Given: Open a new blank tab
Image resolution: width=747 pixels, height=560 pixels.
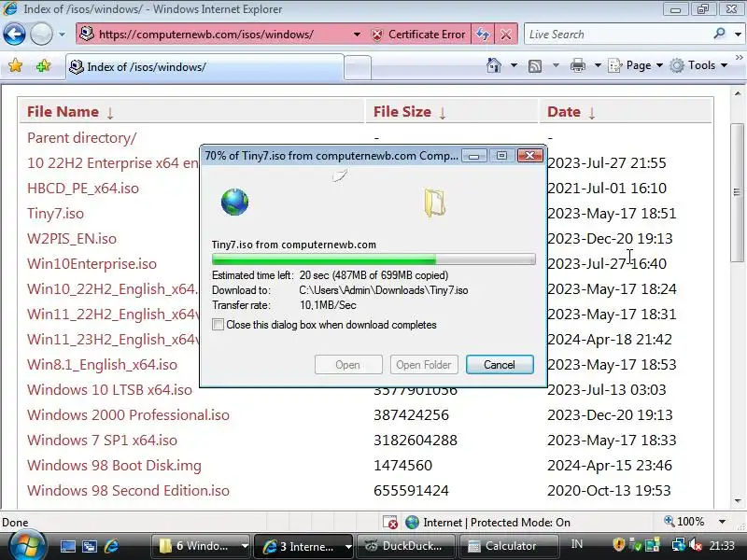Looking at the screenshot, I should pos(358,67).
